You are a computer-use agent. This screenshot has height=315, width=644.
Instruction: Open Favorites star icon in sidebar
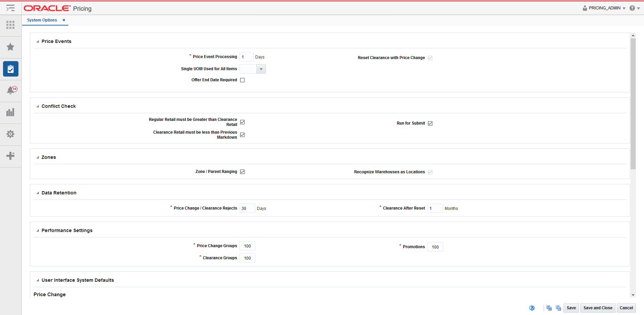(10, 47)
